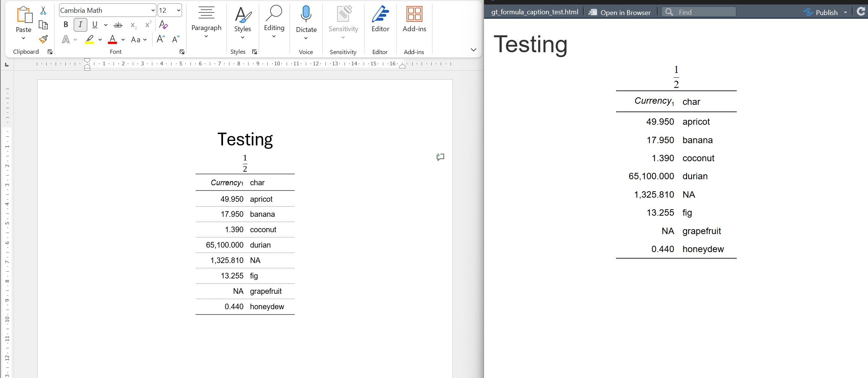Screen dimensions: 868x378
Task: Click the Copy icon
Action: [x=43, y=25]
